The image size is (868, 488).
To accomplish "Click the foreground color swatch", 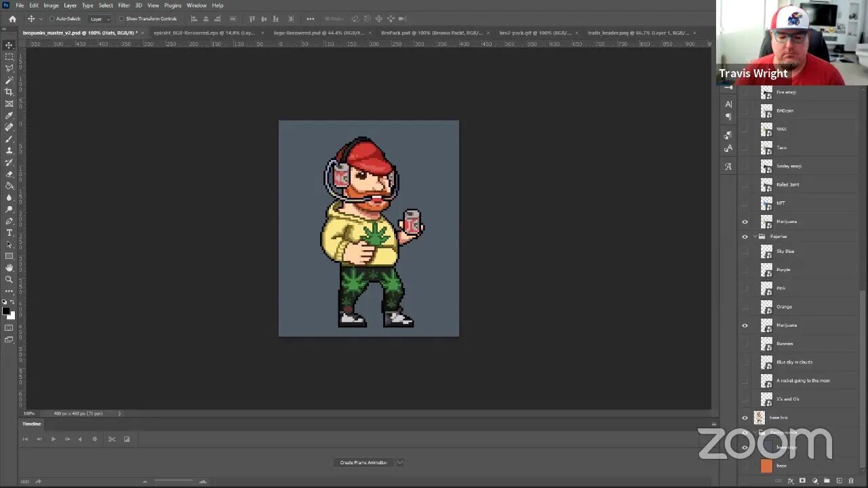I will (6, 312).
